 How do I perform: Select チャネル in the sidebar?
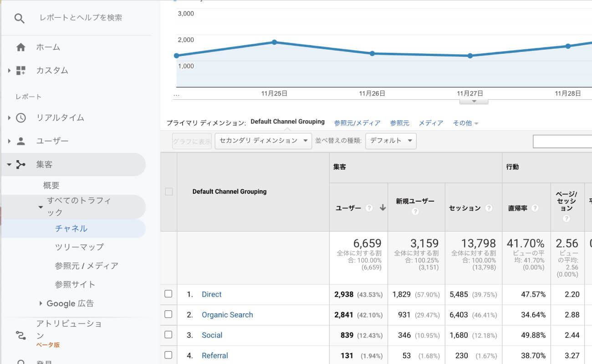point(71,228)
